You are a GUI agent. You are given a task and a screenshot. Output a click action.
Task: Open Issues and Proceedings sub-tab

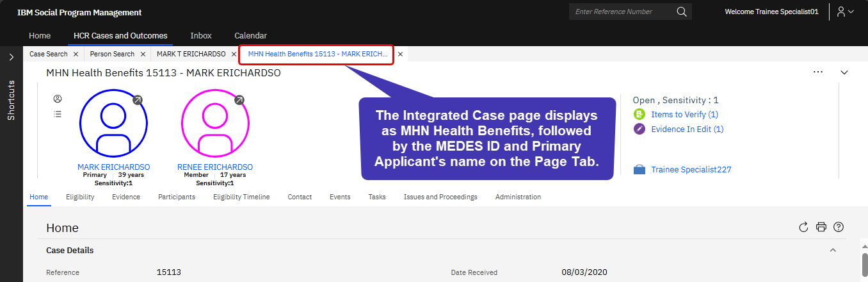(x=440, y=197)
